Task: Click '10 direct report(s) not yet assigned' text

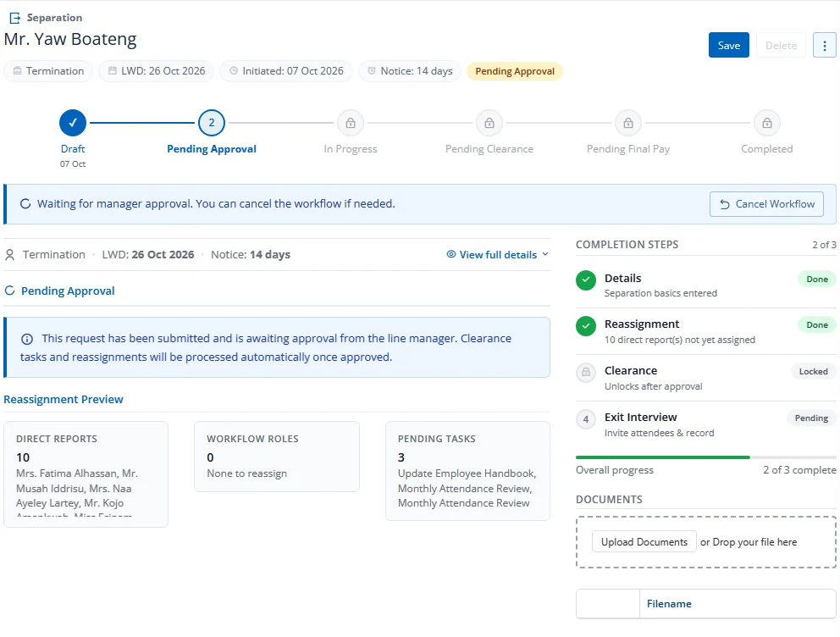Action: tap(680, 341)
